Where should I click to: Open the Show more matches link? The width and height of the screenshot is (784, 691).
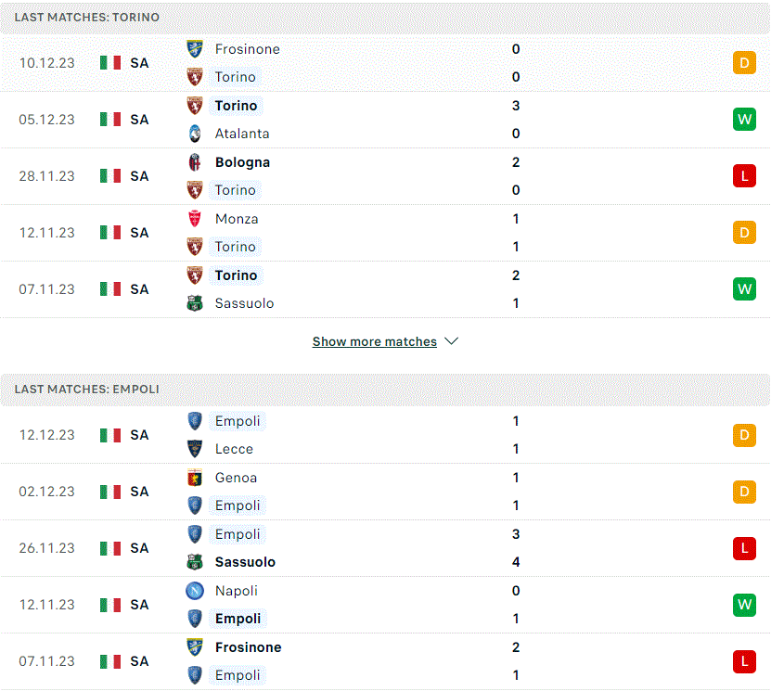[x=375, y=341]
